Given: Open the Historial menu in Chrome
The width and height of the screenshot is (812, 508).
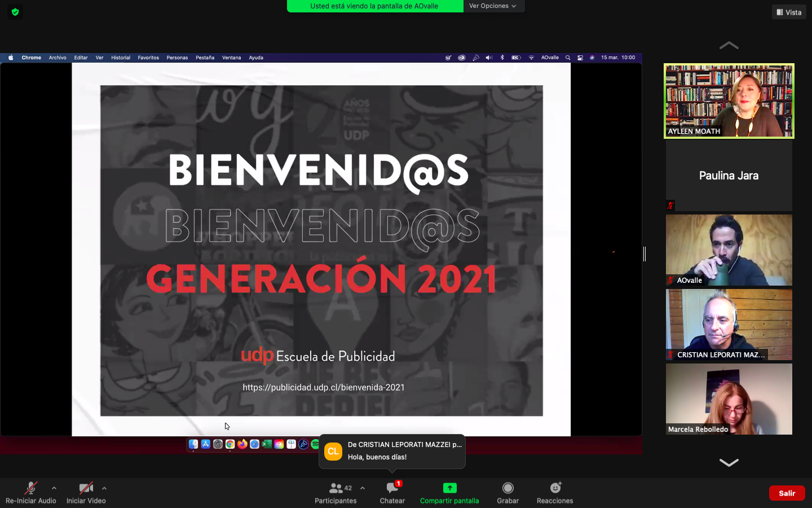Looking at the screenshot, I should tap(120, 58).
